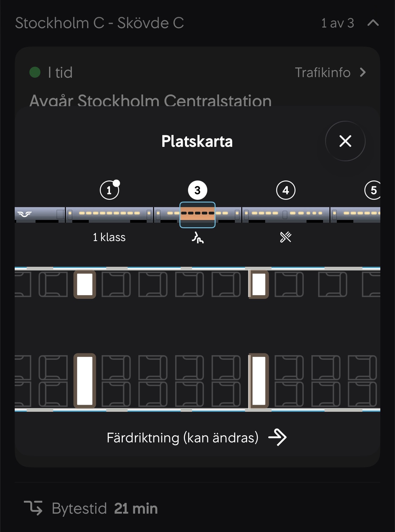Open Trafikinfo details
This screenshot has height=532, width=395.
(x=330, y=73)
